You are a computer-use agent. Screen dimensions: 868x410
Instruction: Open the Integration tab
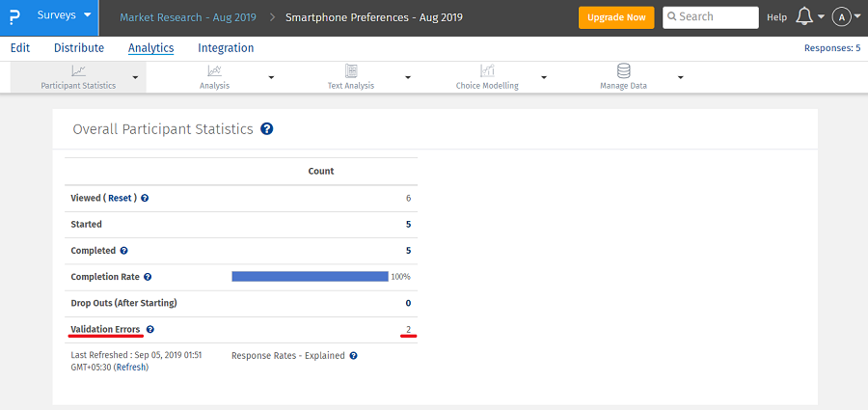(226, 48)
